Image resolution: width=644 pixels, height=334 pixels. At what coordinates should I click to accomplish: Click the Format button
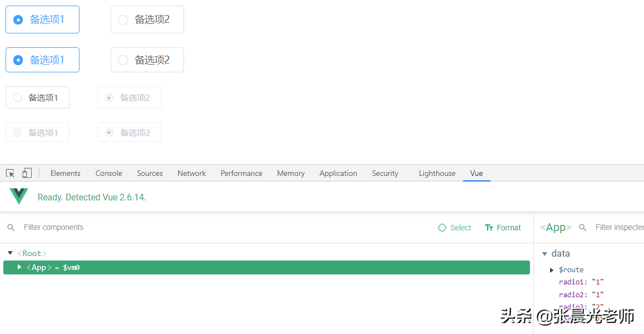click(503, 228)
